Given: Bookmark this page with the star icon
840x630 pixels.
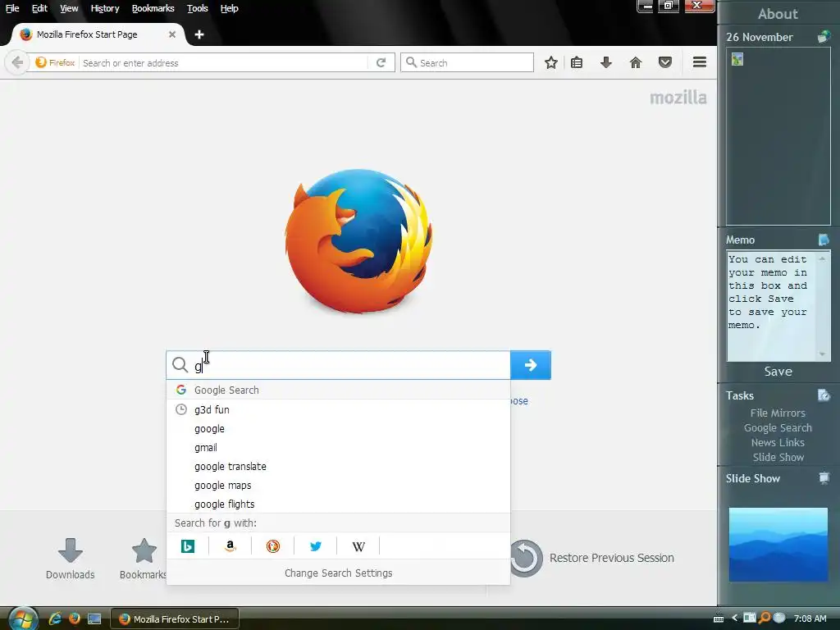Looking at the screenshot, I should [x=550, y=62].
